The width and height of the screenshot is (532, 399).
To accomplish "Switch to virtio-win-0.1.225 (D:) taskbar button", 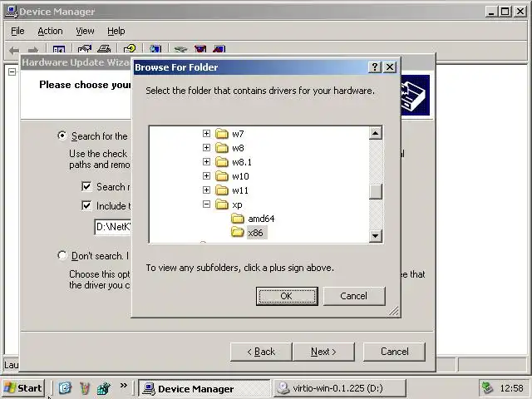I will 340,388.
